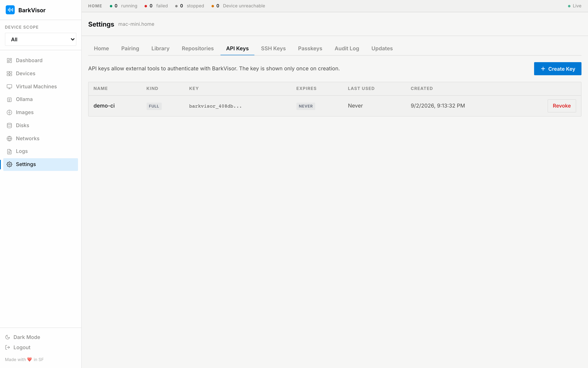Click the Settings page heading

tap(101, 24)
